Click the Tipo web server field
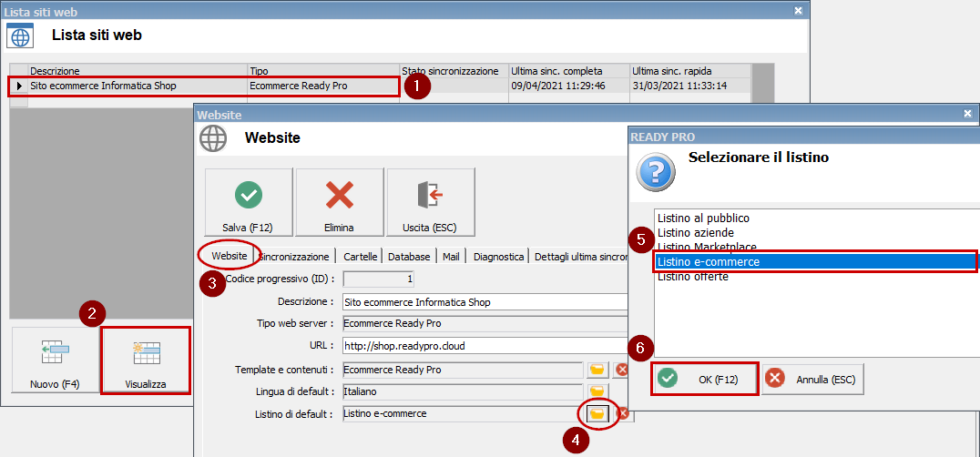 point(485,323)
